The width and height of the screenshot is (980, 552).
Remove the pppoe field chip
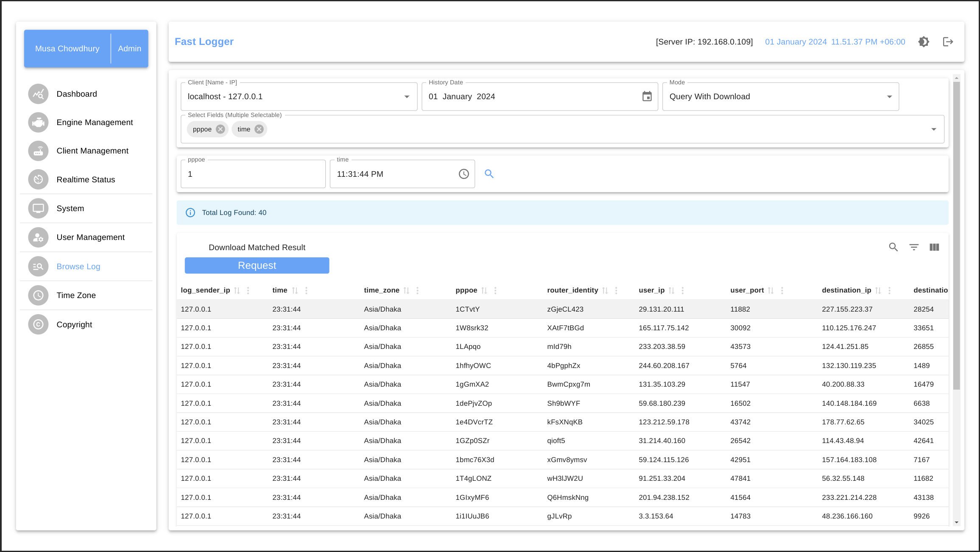(220, 129)
